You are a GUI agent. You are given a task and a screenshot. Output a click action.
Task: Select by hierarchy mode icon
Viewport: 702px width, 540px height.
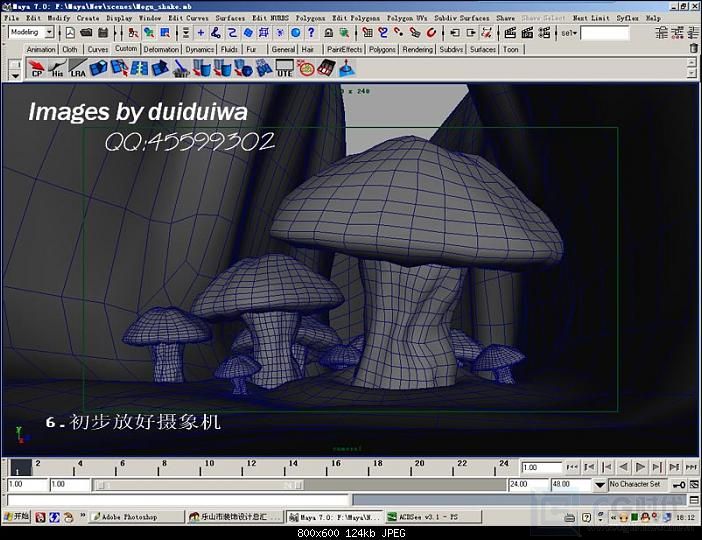(133, 33)
